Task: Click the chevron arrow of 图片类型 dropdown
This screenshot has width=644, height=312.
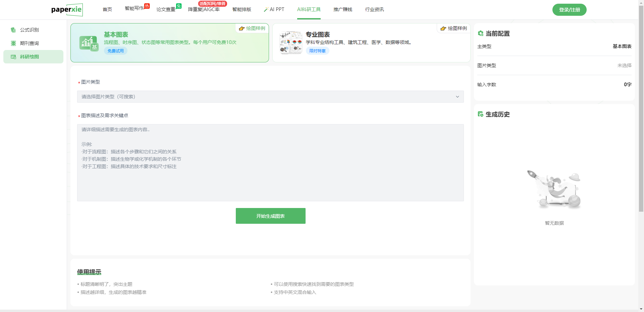Action: pos(458,97)
